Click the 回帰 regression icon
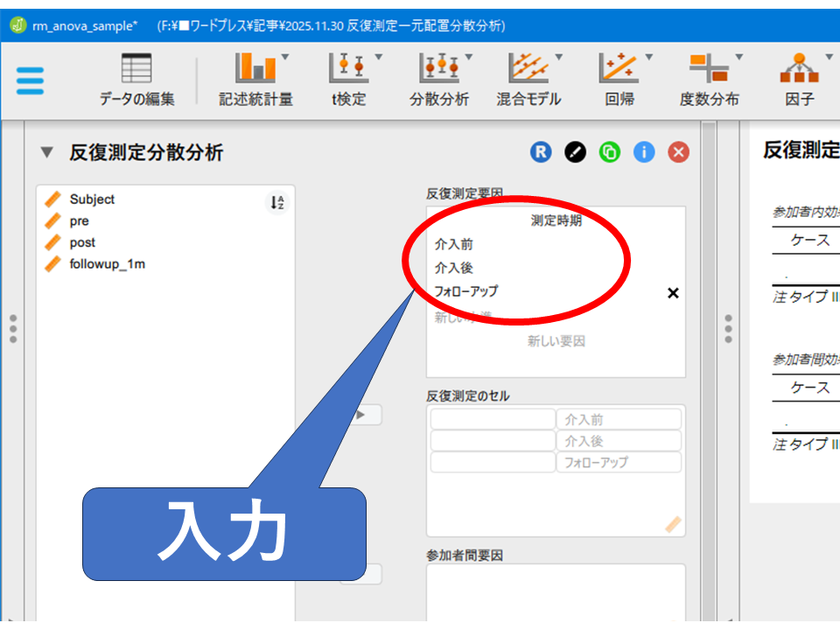The height and width of the screenshot is (630, 840). coord(619,80)
